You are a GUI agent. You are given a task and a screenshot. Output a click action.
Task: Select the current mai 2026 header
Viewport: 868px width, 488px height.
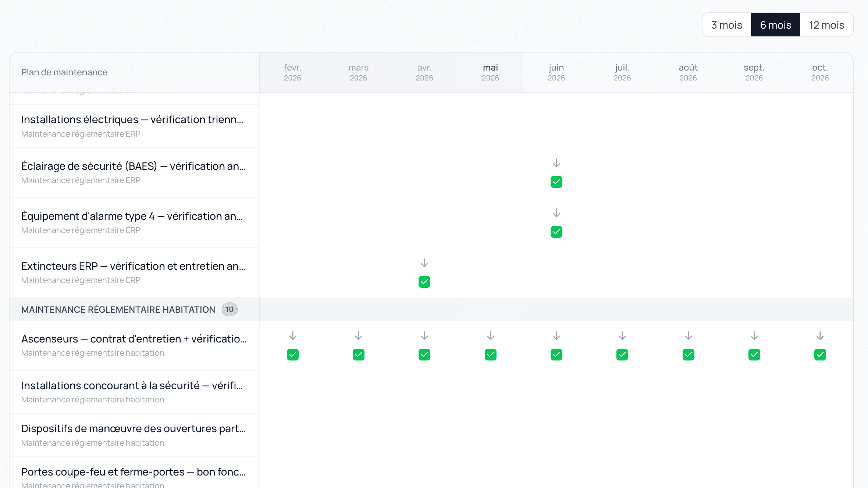(490, 72)
